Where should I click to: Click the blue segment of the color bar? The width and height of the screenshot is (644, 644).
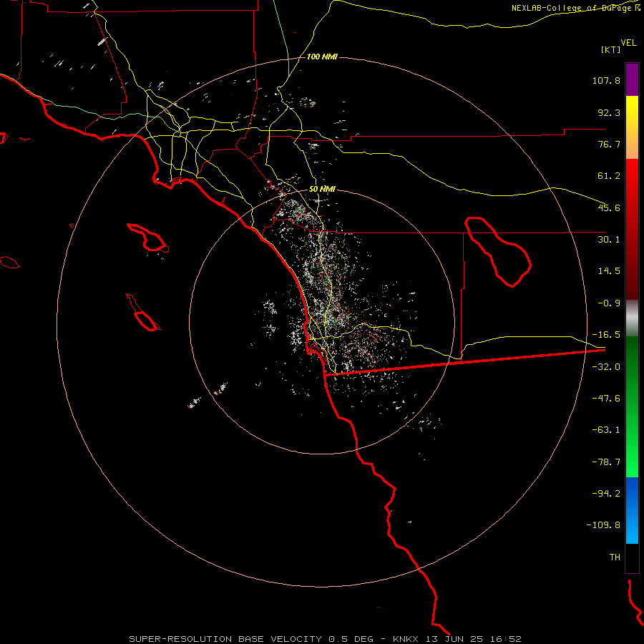[632, 510]
